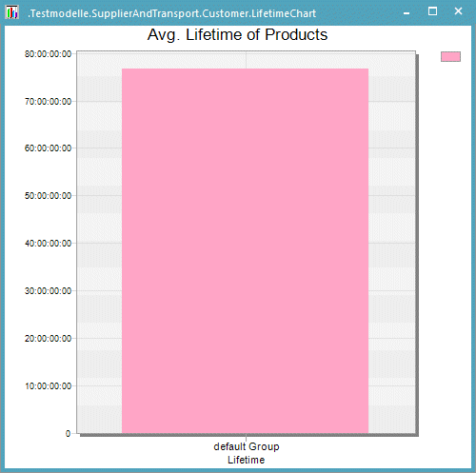
Task: Maximize the LifetimeChart window
Action: click(x=432, y=11)
